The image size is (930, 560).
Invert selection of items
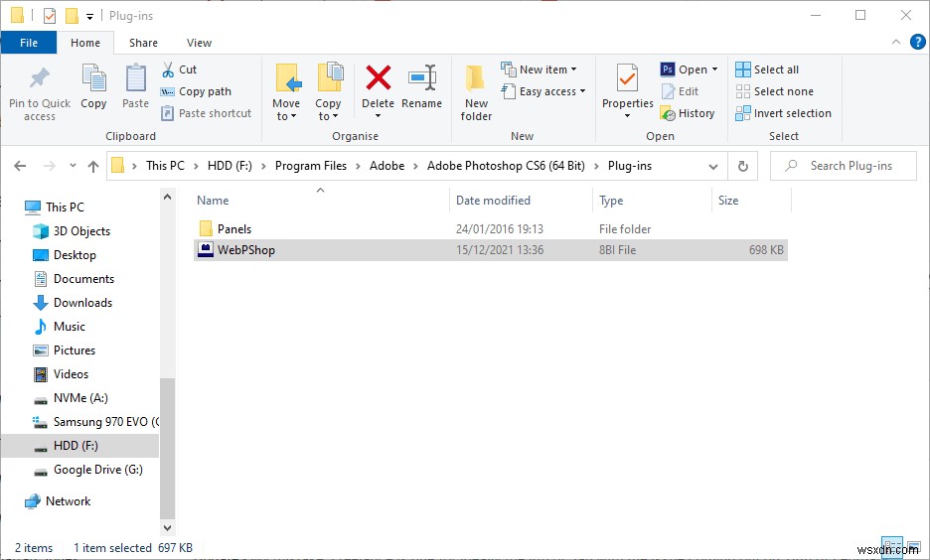coord(784,113)
